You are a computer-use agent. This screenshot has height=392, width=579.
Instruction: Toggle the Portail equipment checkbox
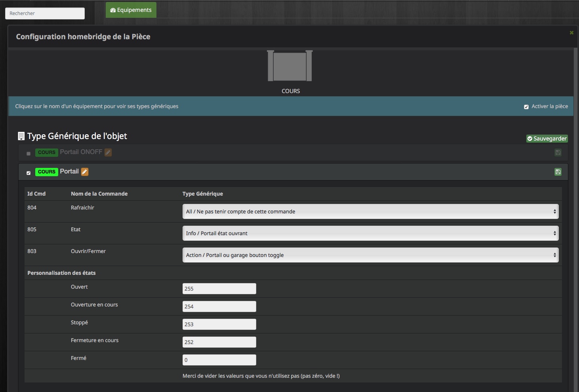coord(29,173)
